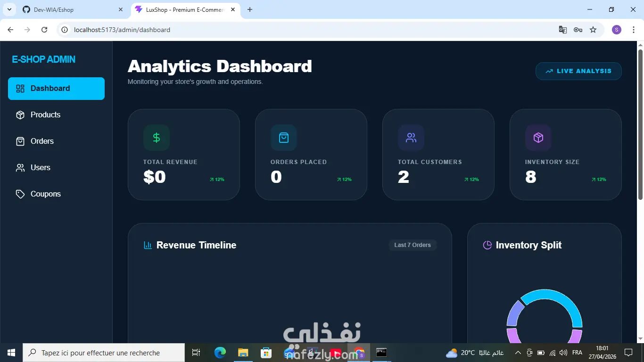Viewport: 644px width, 362px height.
Task: Click the Inventory Split title
Action: 528,245
